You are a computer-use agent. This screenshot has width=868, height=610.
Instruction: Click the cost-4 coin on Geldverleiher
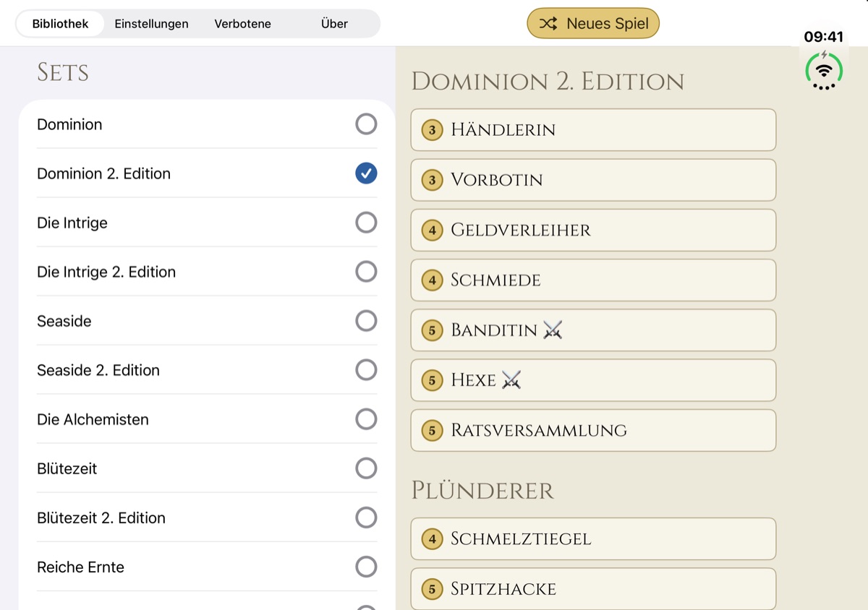coord(433,231)
